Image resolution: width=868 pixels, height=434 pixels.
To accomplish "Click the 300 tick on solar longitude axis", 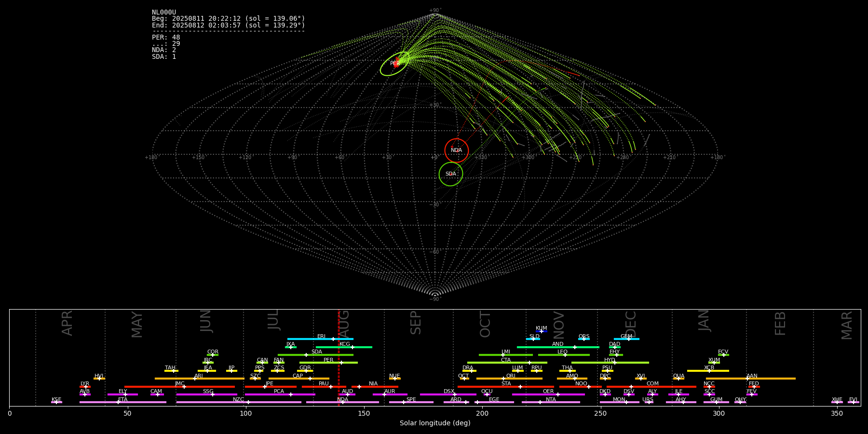I will pos(719,413).
